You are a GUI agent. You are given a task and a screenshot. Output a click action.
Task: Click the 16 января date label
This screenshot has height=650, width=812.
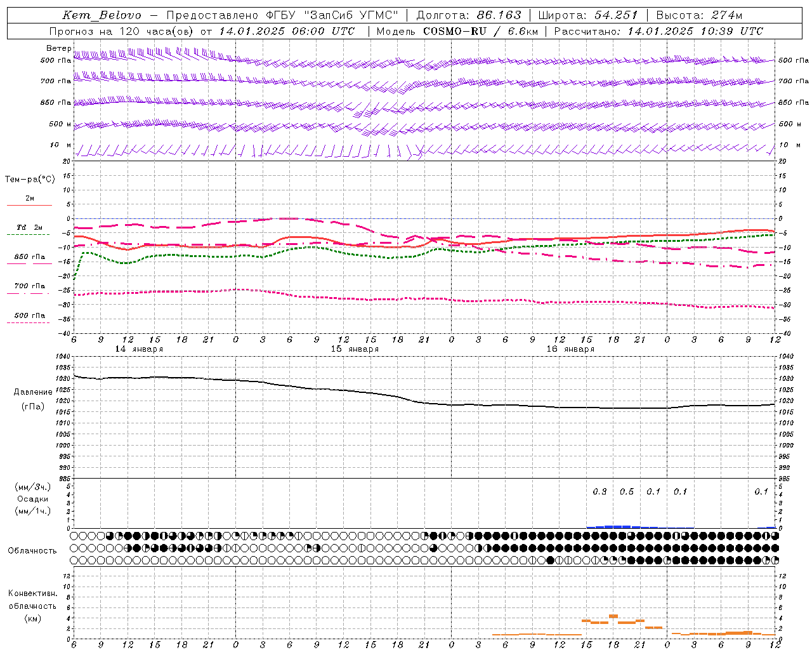(570, 349)
